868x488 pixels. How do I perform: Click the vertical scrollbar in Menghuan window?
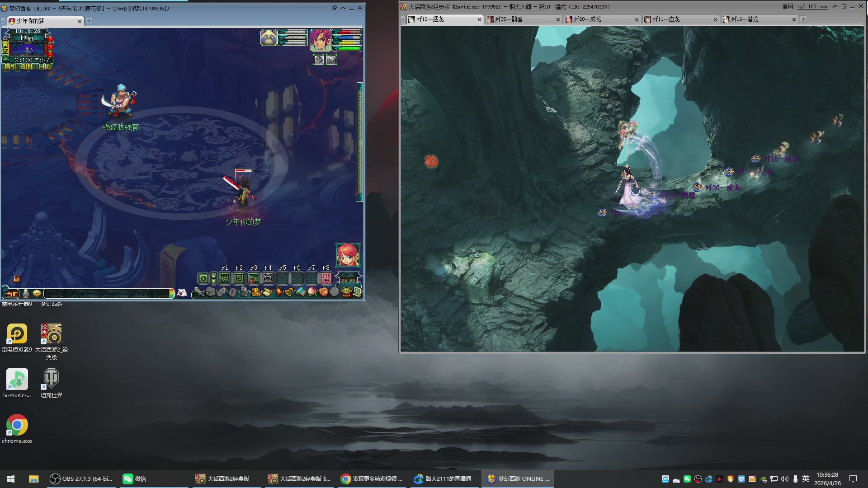[x=360, y=142]
